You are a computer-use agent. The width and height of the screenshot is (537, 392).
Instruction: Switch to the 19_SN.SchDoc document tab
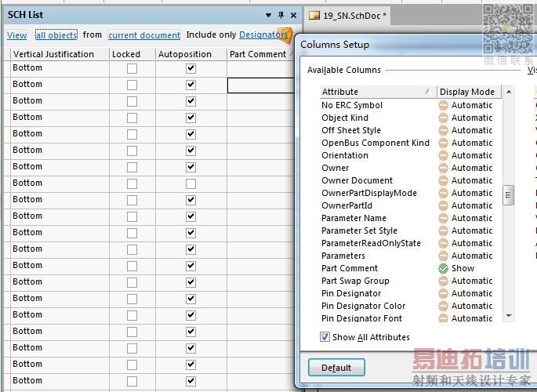click(348, 16)
